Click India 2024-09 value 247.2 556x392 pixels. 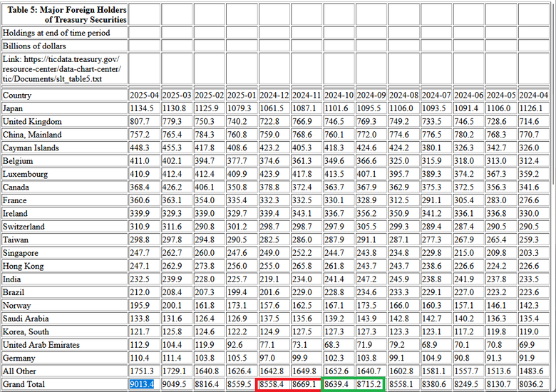(366, 279)
